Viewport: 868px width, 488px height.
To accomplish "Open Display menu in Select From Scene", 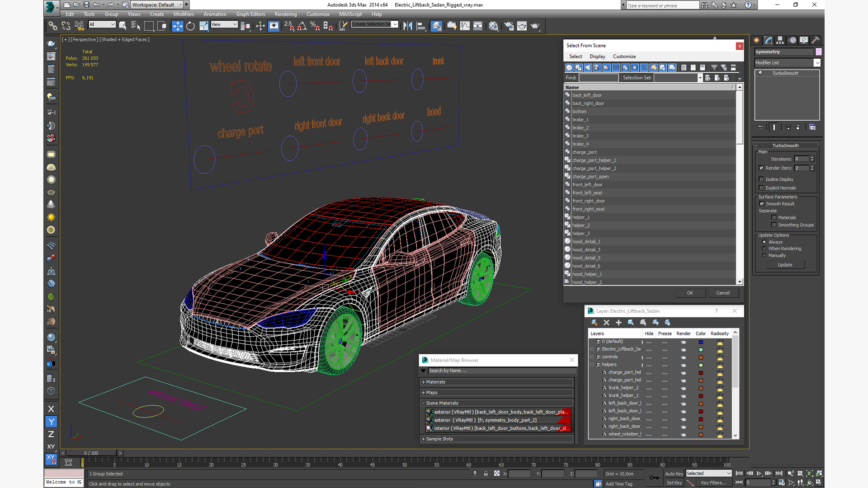I will point(597,56).
